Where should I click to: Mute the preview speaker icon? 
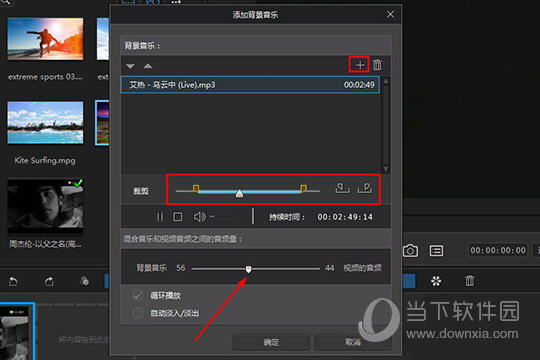[x=199, y=217]
